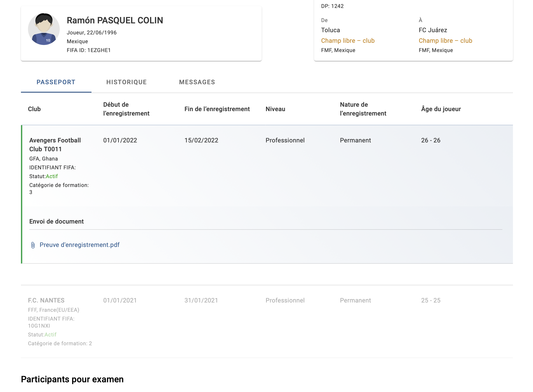Click 'Nature de l'enregistrement' column header
The width and height of the screenshot is (533, 392).
363,109
